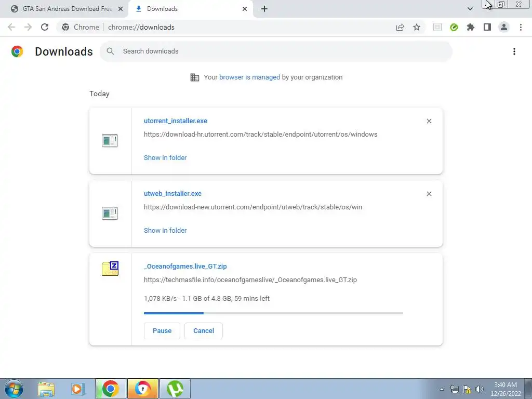Viewport: 532px width, 399px height.
Task: Click the utweb_installer.exe file icon
Action: [x=110, y=213]
